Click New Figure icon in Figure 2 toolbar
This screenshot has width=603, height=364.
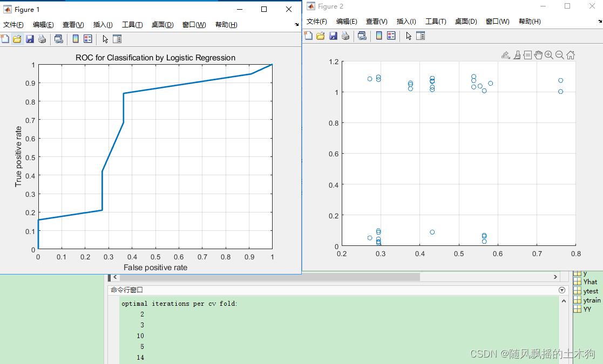308,36
